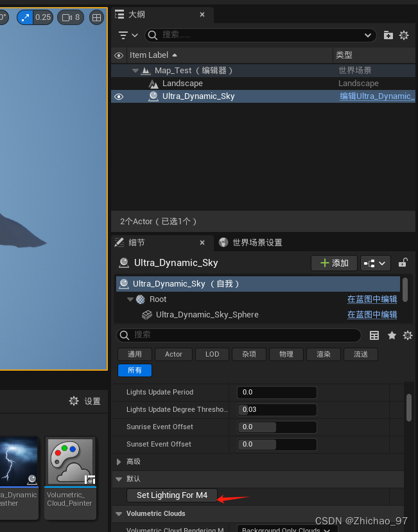Select Ultra_Dynamic_Sky_Sphere component
This screenshot has height=532, width=418.
click(x=258, y=315)
